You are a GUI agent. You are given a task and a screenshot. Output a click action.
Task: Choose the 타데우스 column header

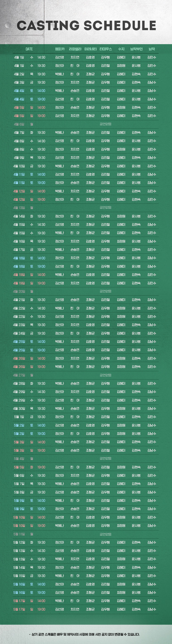(105, 49)
